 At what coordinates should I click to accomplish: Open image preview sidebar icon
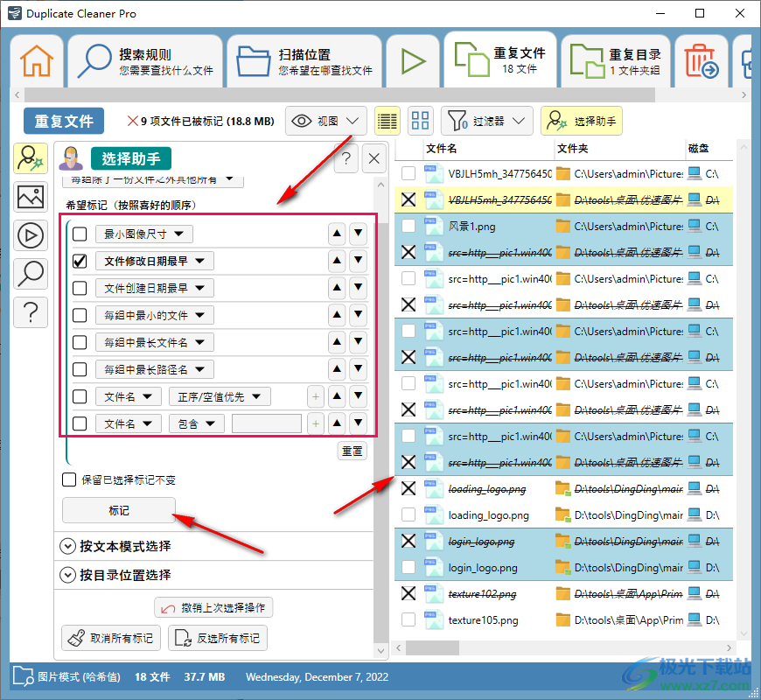pyautogui.click(x=31, y=197)
